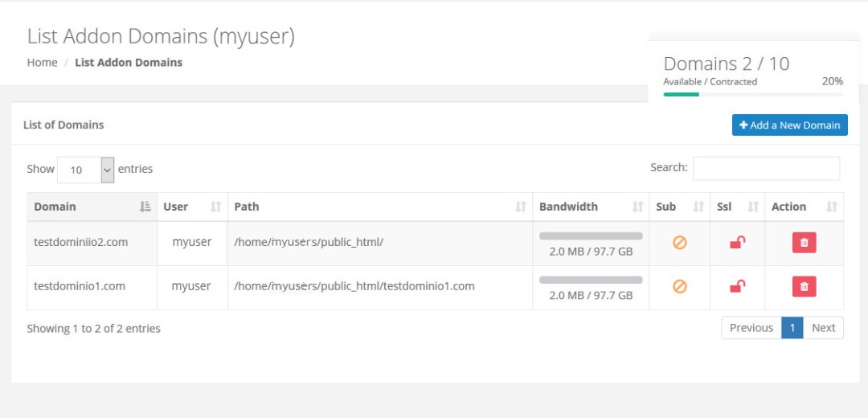
Task: Go to the Home breadcrumb link
Action: 42,63
